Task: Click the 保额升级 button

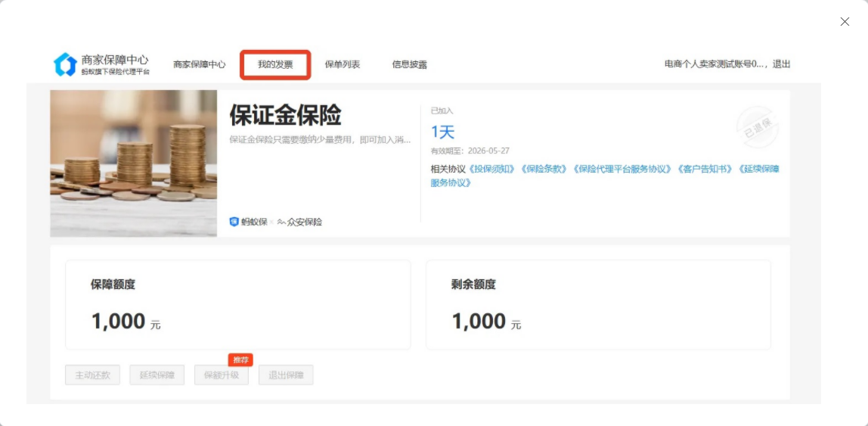Action: point(222,375)
